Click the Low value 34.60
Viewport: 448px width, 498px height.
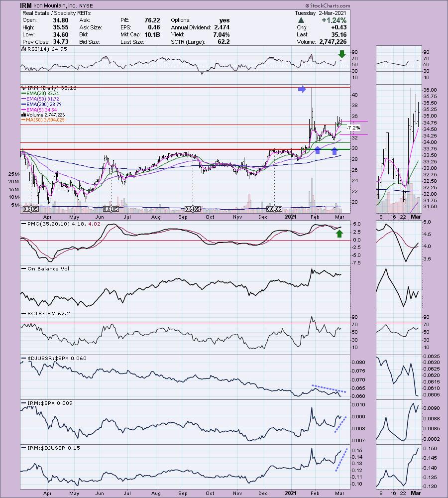pos(60,35)
